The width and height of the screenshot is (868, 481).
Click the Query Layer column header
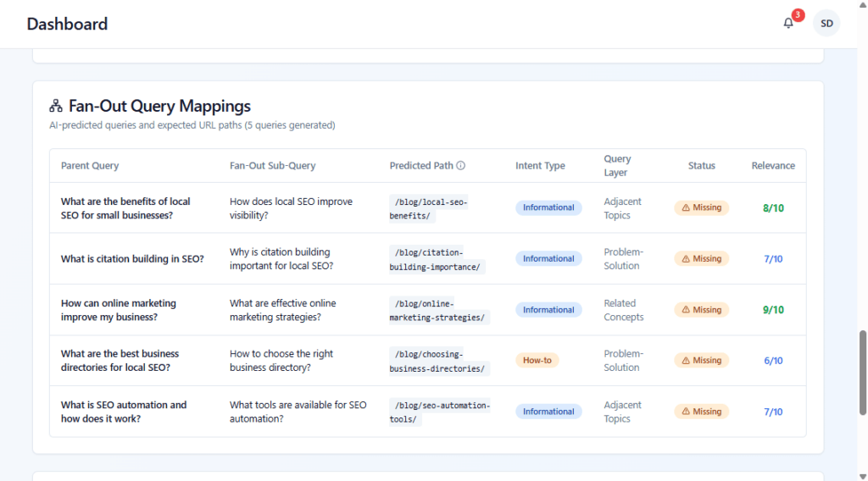click(617, 166)
